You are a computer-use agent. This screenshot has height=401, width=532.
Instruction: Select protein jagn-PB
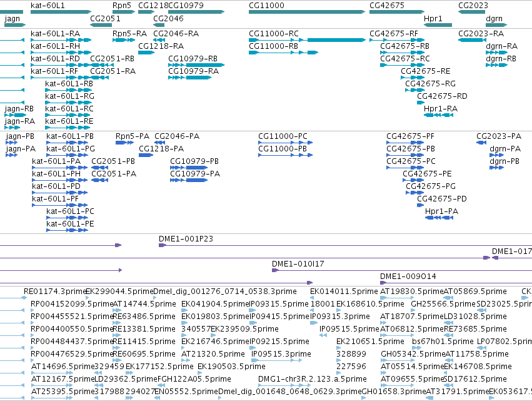[11, 143]
